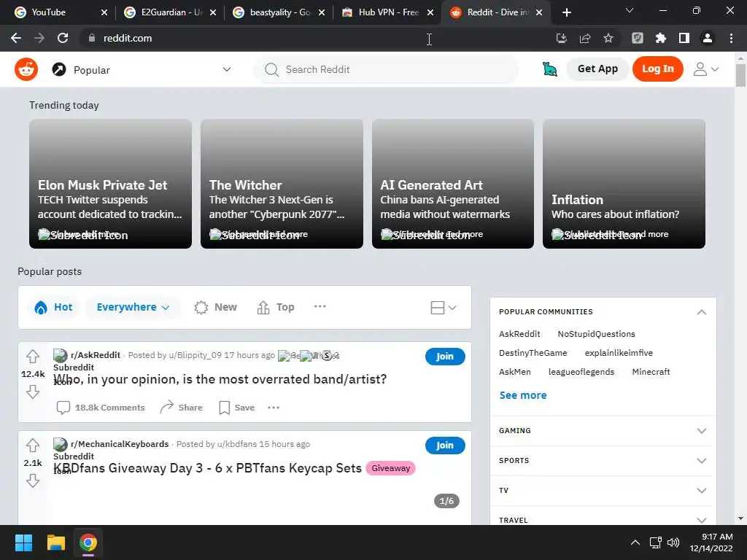Focus the Search Reddit field
The image size is (747, 560).
[x=386, y=69]
